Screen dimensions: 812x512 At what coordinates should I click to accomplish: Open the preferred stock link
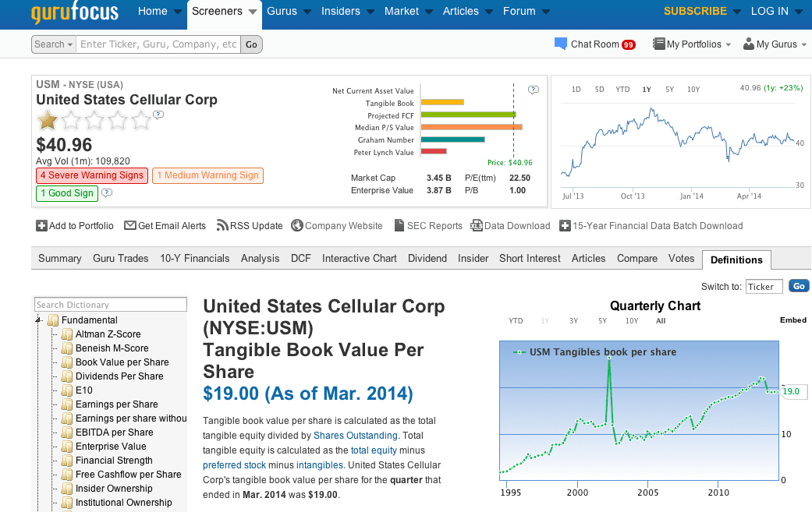click(234, 465)
